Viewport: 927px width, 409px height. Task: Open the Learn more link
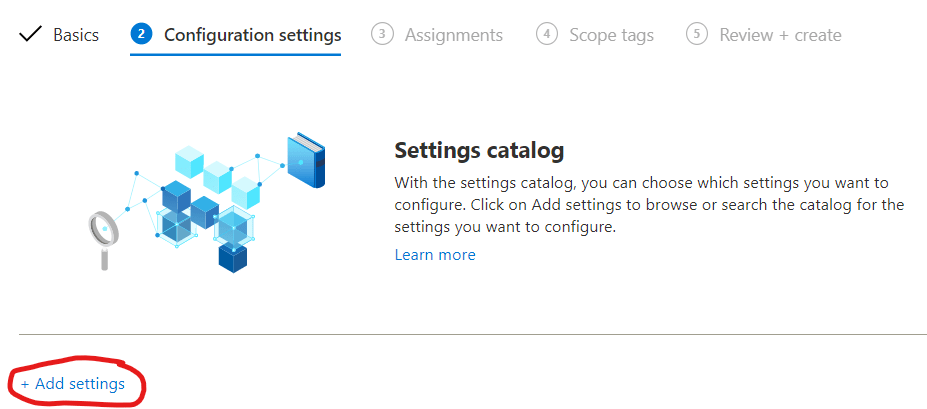click(x=435, y=255)
